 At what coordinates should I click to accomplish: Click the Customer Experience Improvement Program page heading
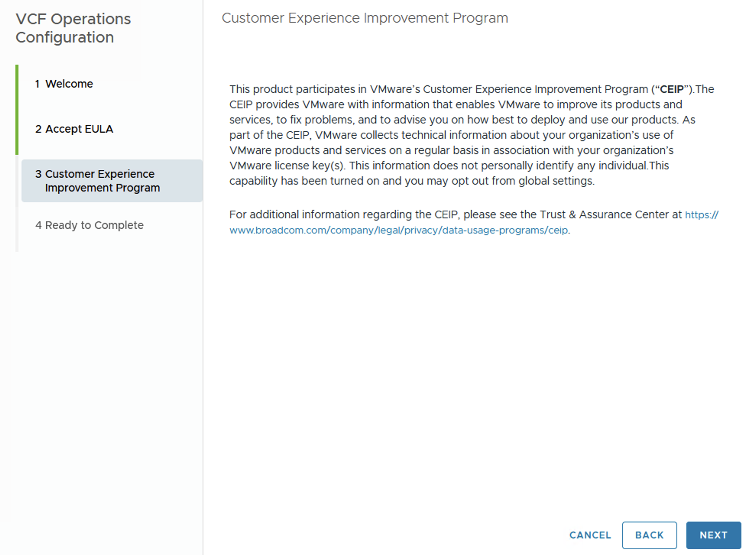point(365,18)
